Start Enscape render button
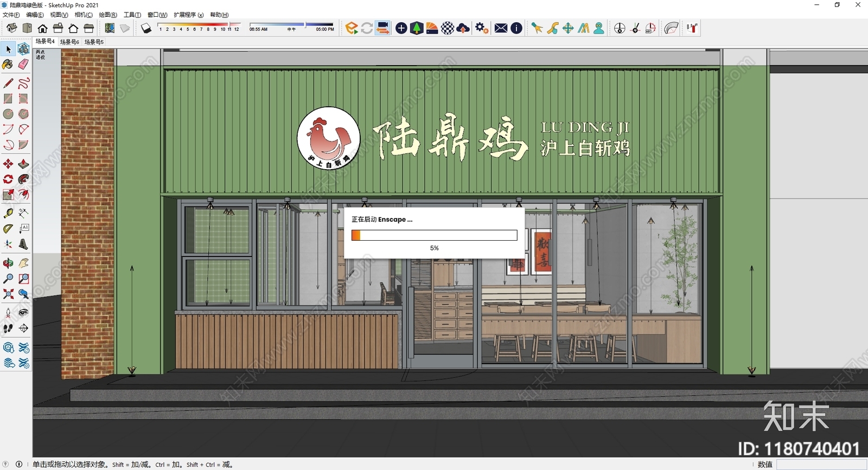Screen dimensions: 868x470 pyautogui.click(x=352, y=28)
